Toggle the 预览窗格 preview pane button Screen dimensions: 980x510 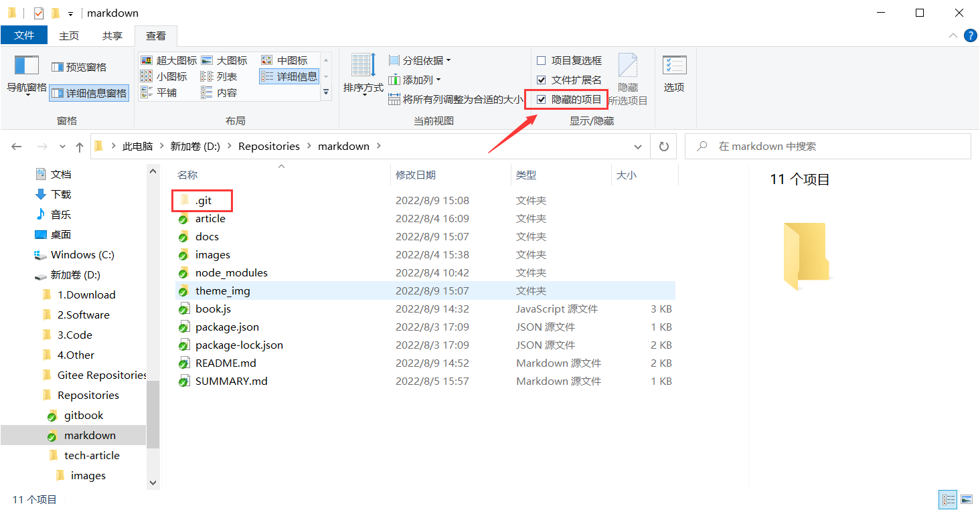[79, 67]
